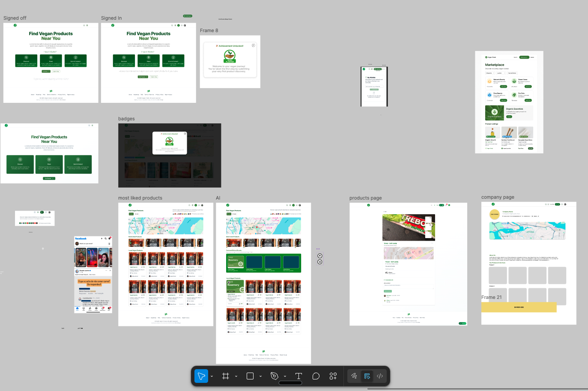Open the shape tools dropdown chevron

[x=260, y=376]
